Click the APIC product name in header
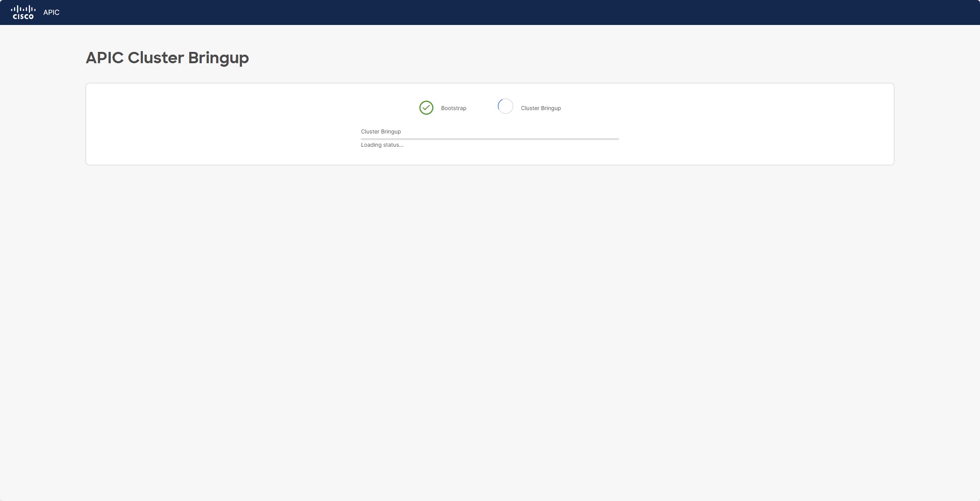 click(x=51, y=12)
